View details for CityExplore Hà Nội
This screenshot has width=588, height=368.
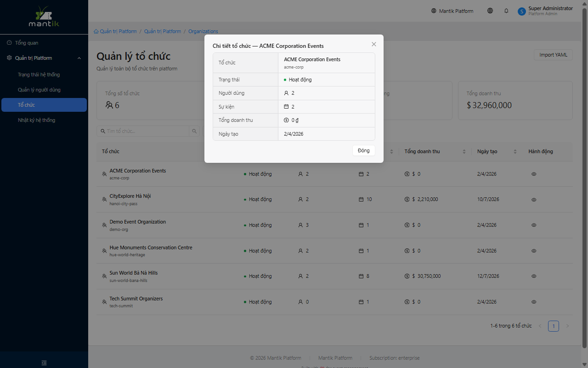click(x=534, y=200)
